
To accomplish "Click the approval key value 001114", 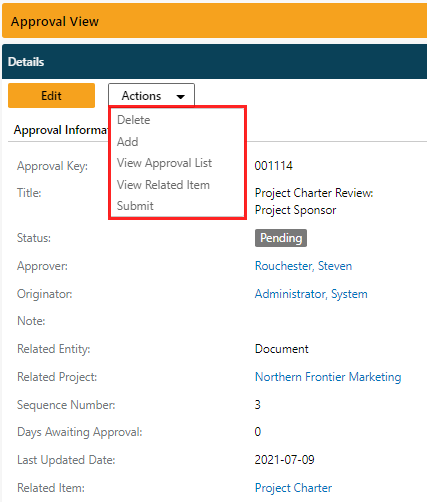I will pyautogui.click(x=274, y=166).
